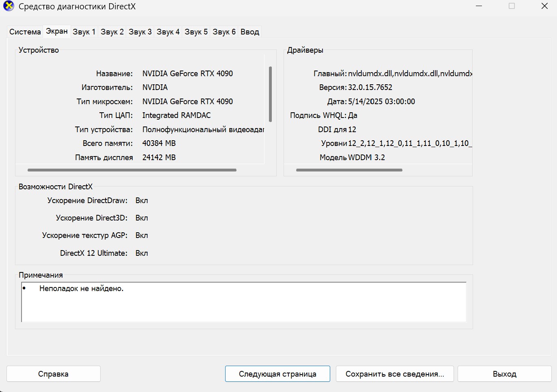Click the "Изготовитель:" label
The image size is (557, 392).
coord(107,87)
